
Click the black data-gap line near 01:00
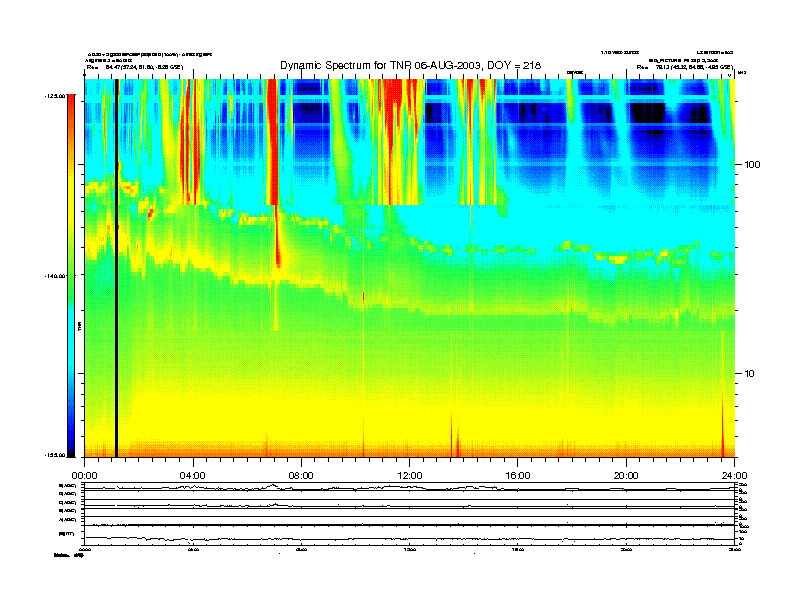click(116, 268)
